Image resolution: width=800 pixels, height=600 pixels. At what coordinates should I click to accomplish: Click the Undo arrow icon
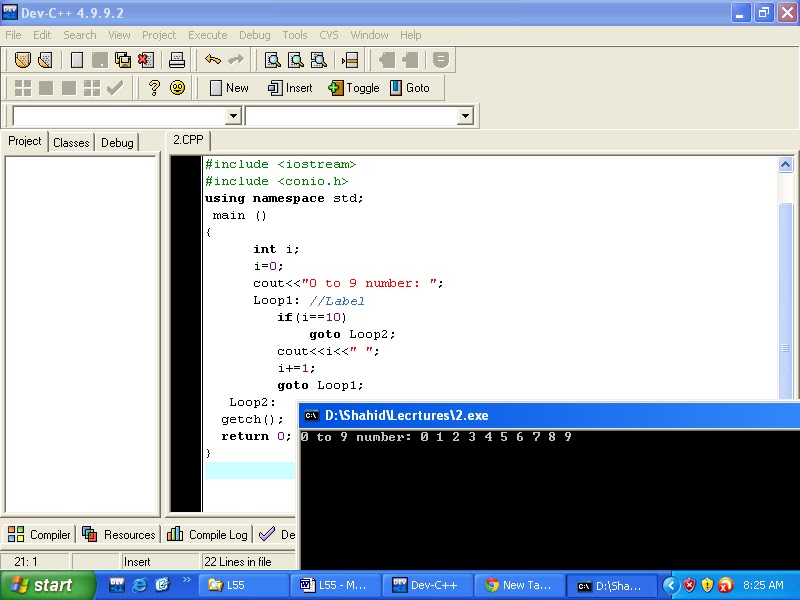tap(212, 60)
